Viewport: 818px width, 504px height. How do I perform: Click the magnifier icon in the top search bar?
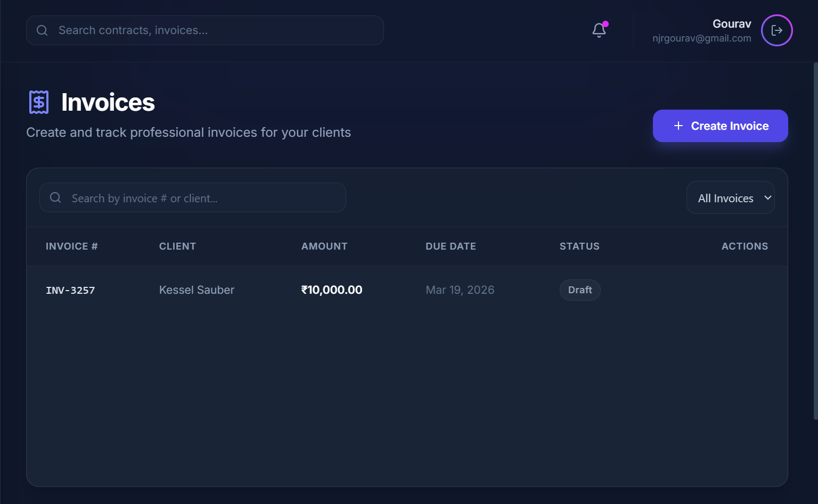tap(42, 30)
